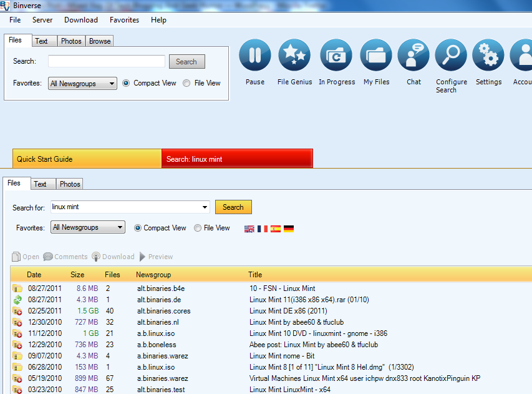Select the French flag
The height and width of the screenshot is (394, 532).
263,229
